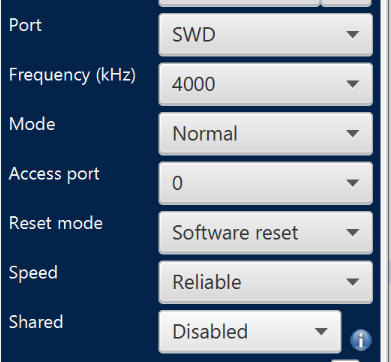This screenshot has height=362, width=391.
Task: Click the arrow icon on Access port combo
Action: 352,183
